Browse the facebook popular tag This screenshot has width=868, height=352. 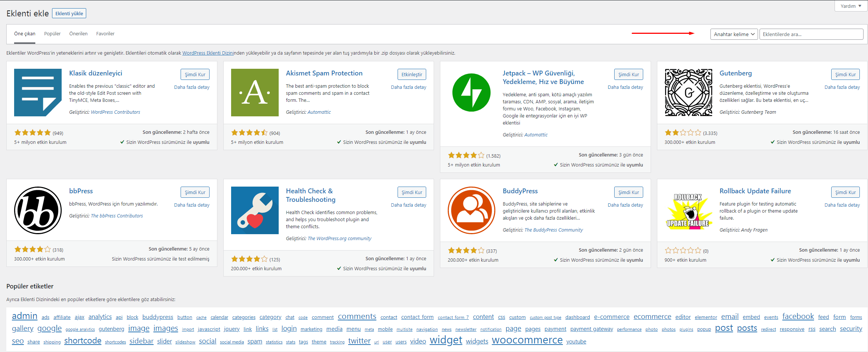(798, 316)
